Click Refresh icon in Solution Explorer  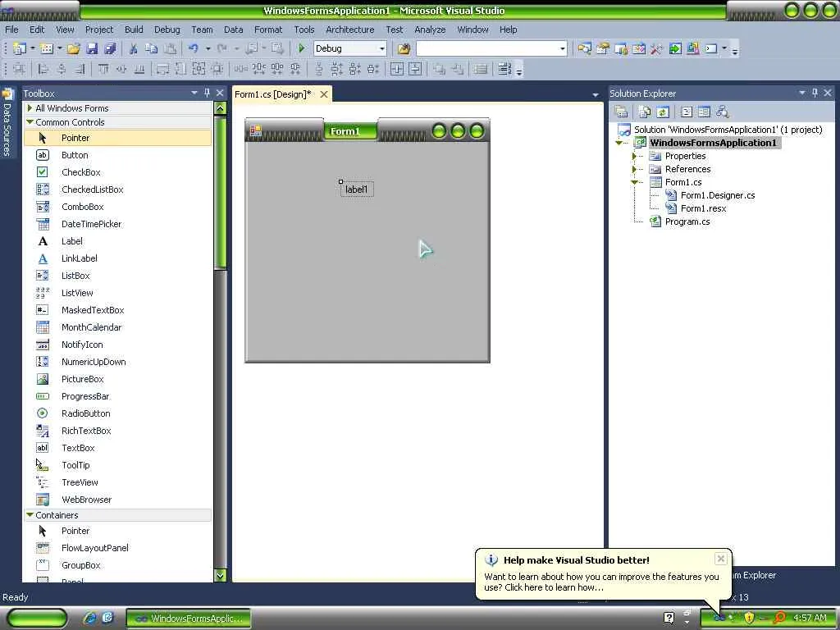pos(663,112)
